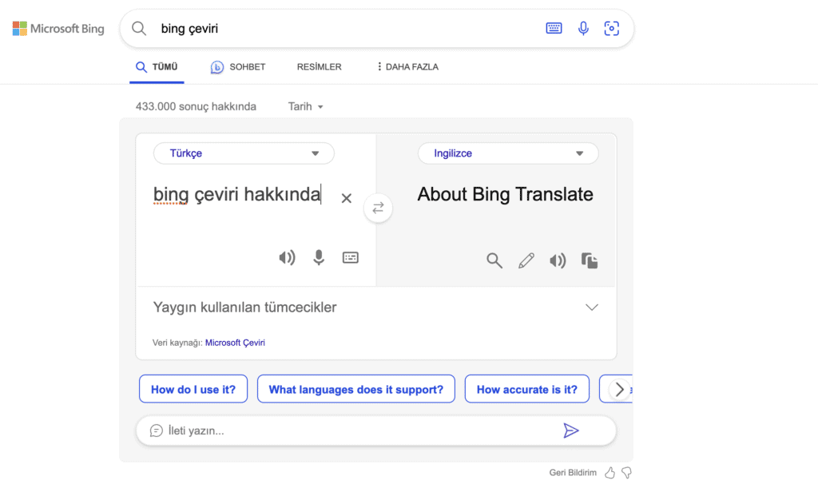Screen dimensions: 818x504
Task: Search the translated text with magnifier
Action: pos(494,260)
